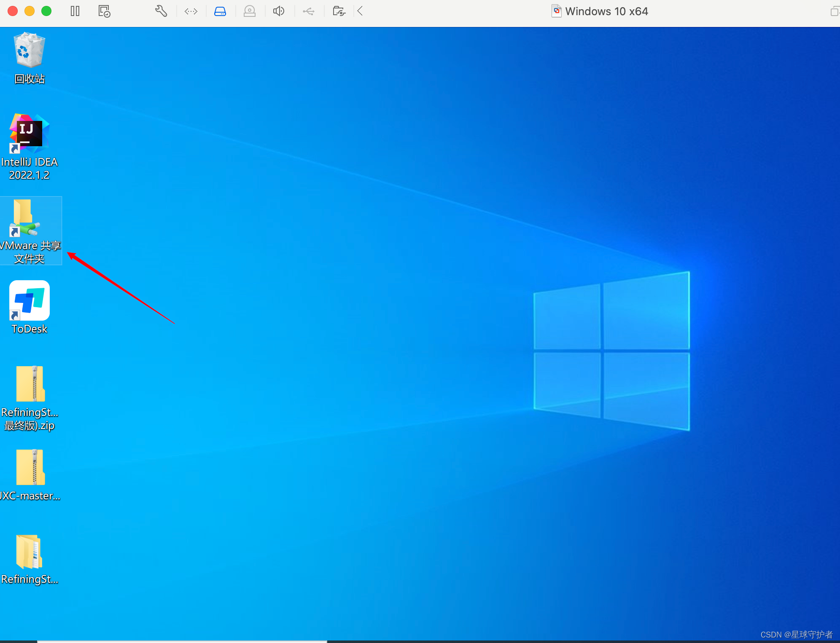Image resolution: width=840 pixels, height=643 pixels.
Task: Open the ToDesk desktop shortcut
Action: 30,308
